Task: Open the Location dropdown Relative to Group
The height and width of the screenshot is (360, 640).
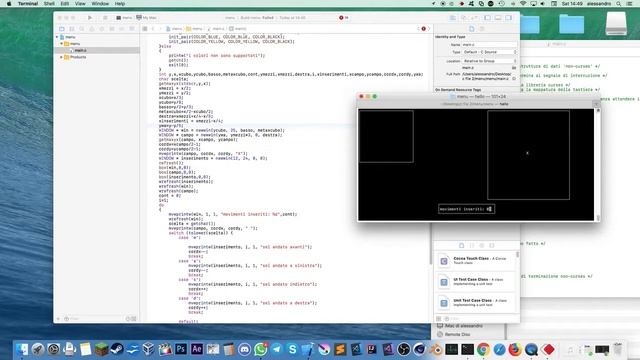Action: point(489,61)
